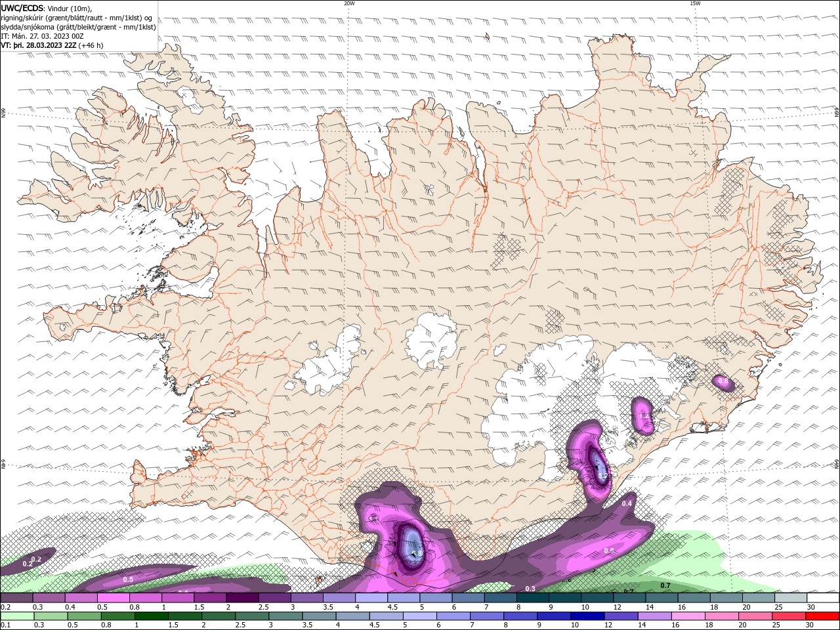Click the 'UWC/ECDS' title text

click(23, 8)
